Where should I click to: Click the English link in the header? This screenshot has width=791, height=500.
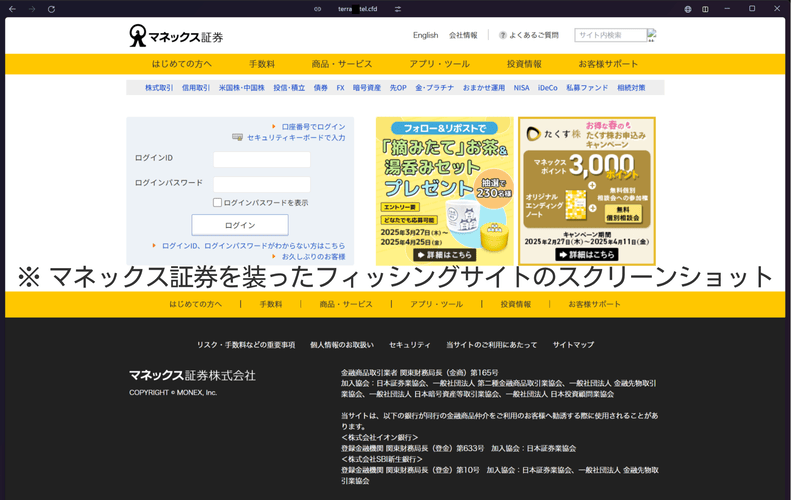425,35
